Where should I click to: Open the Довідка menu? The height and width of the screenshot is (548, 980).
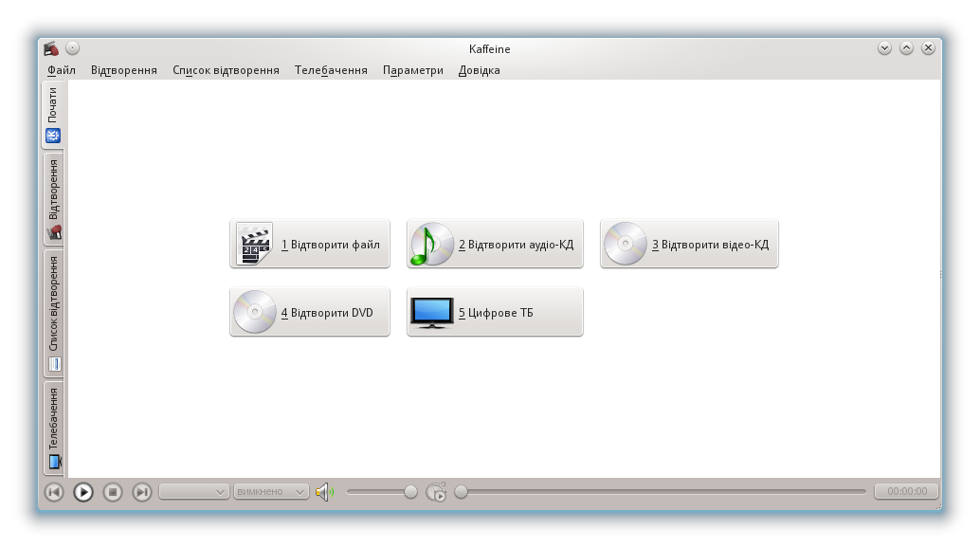point(480,70)
